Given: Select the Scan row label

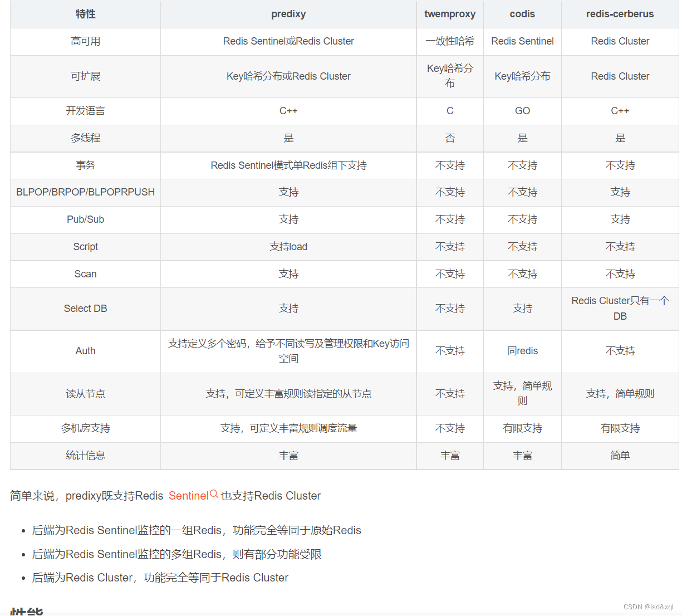Looking at the screenshot, I should click(x=85, y=274).
